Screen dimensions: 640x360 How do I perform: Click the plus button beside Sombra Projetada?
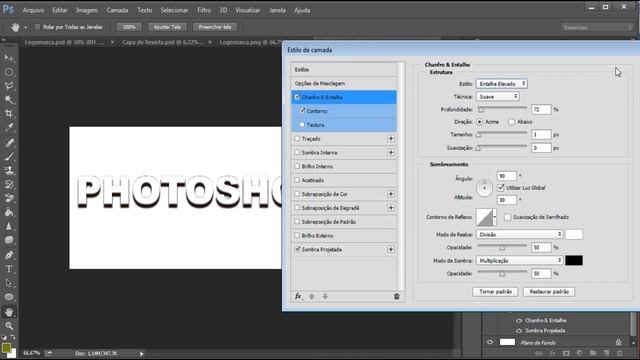(x=391, y=249)
